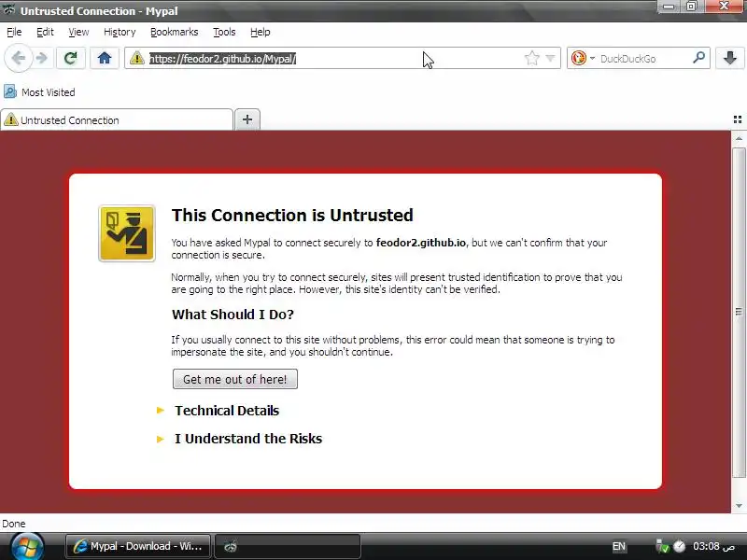Click the scrollbar up arrow
The height and width of the screenshot is (560, 747).
[739, 138]
